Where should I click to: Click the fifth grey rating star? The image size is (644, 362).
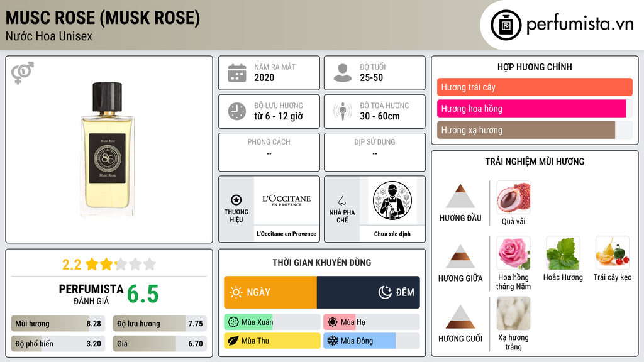click(150, 264)
